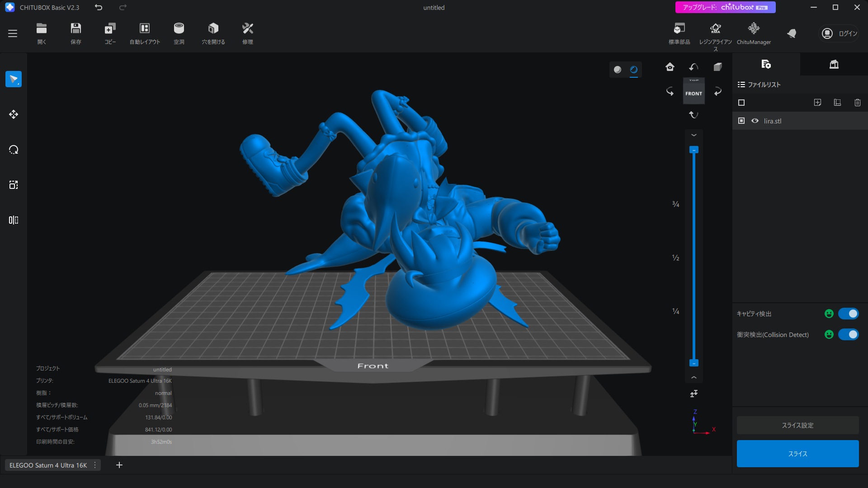Viewport: 868px width, 488px height.
Task: Click the blue スライス slice button
Action: pos(798,454)
